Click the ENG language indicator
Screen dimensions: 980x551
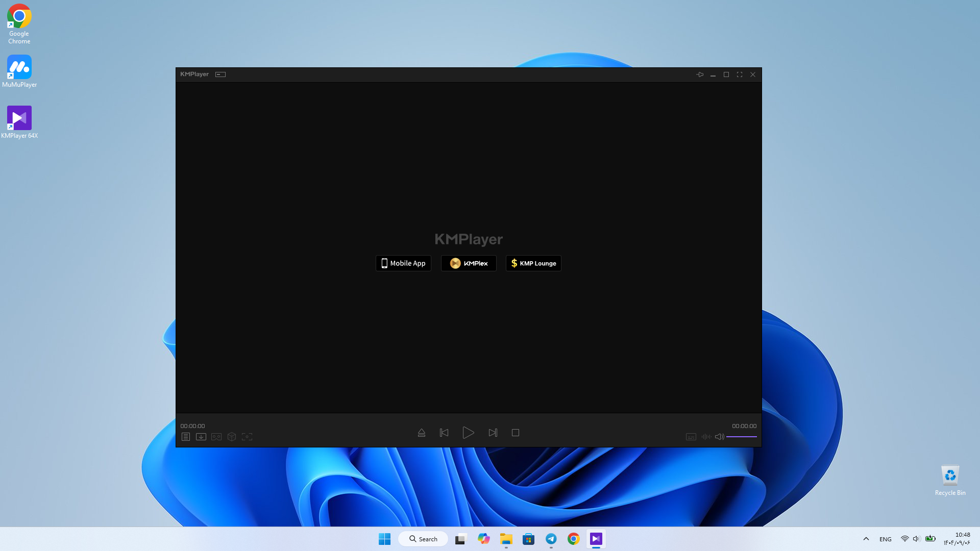(886, 539)
